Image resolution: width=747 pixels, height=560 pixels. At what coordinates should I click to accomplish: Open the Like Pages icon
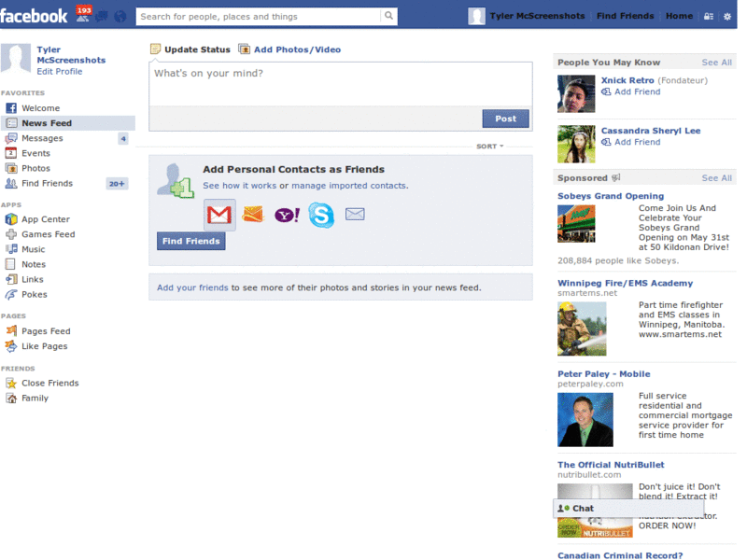coord(11,346)
